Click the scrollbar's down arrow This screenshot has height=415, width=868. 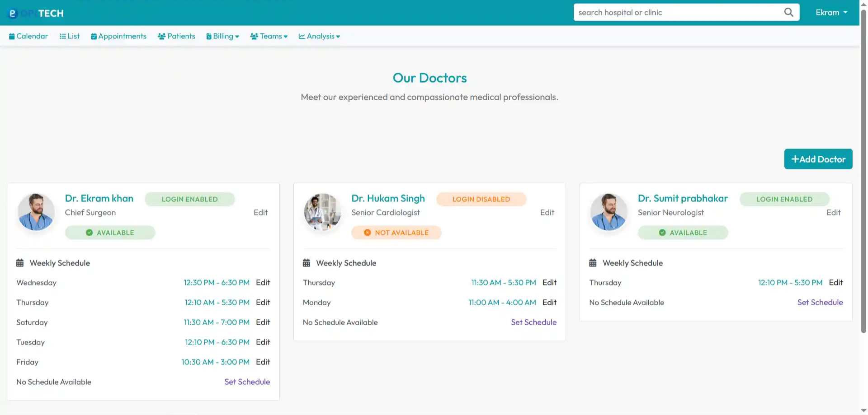863,410
